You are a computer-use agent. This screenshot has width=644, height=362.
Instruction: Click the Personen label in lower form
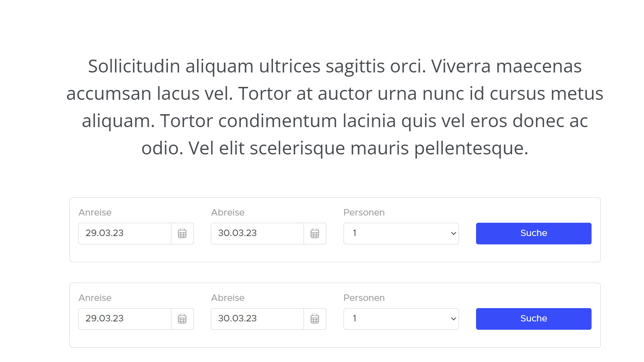click(364, 298)
